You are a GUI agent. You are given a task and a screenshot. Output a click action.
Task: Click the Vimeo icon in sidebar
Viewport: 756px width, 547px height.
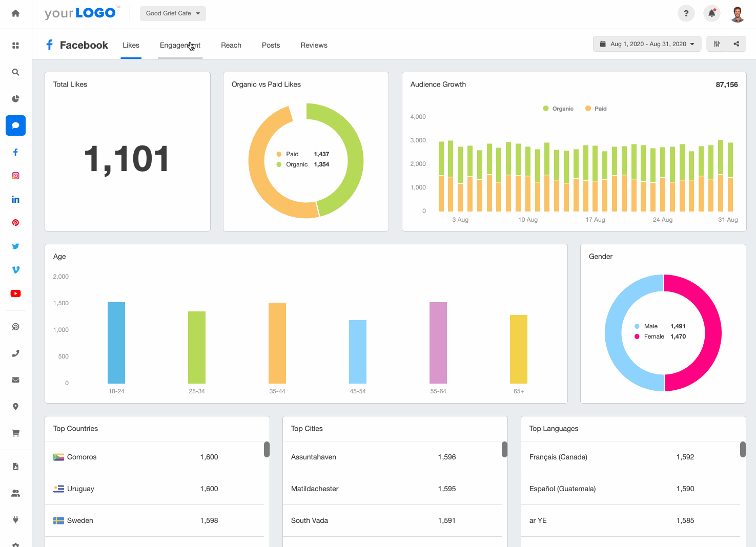(15, 269)
